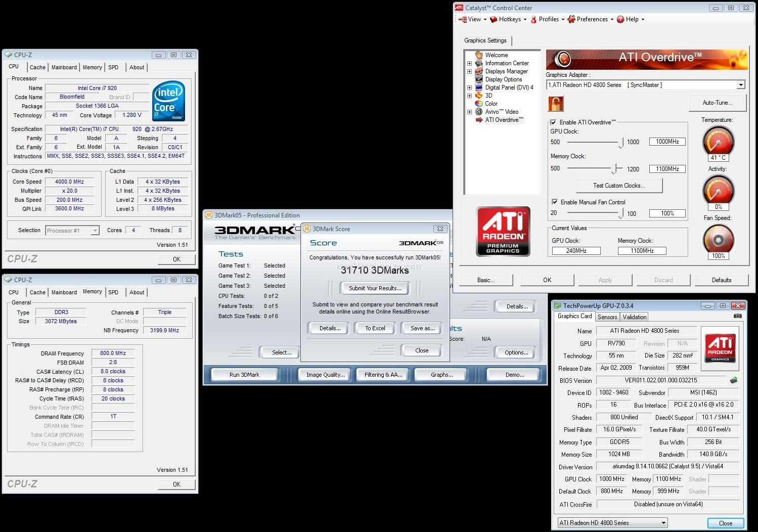Viewport: 758px width, 532px height.
Task: Click the Avivo Video tree icon
Action: point(479,112)
